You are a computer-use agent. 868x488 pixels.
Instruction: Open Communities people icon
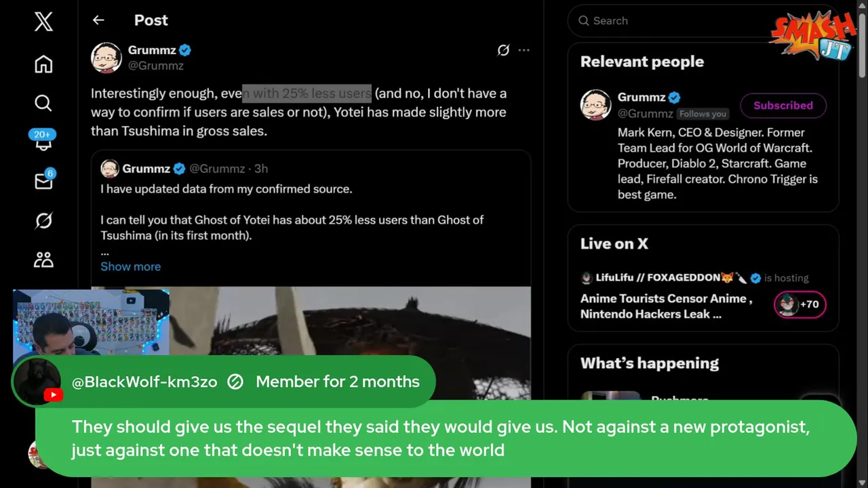[x=43, y=260]
